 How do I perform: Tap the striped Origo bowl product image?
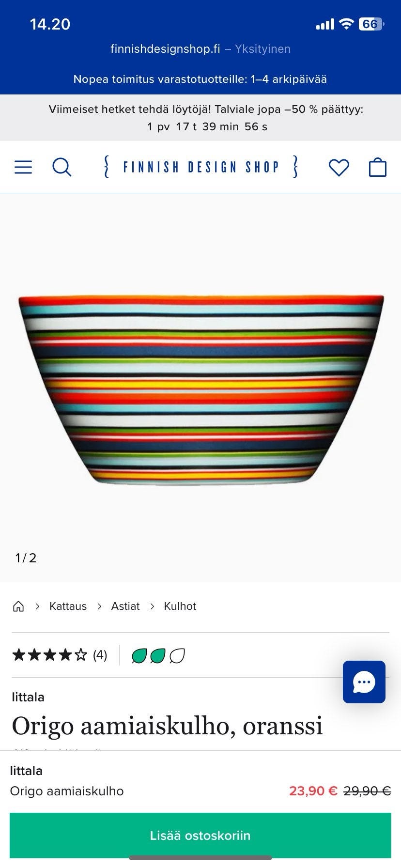pos(200,390)
